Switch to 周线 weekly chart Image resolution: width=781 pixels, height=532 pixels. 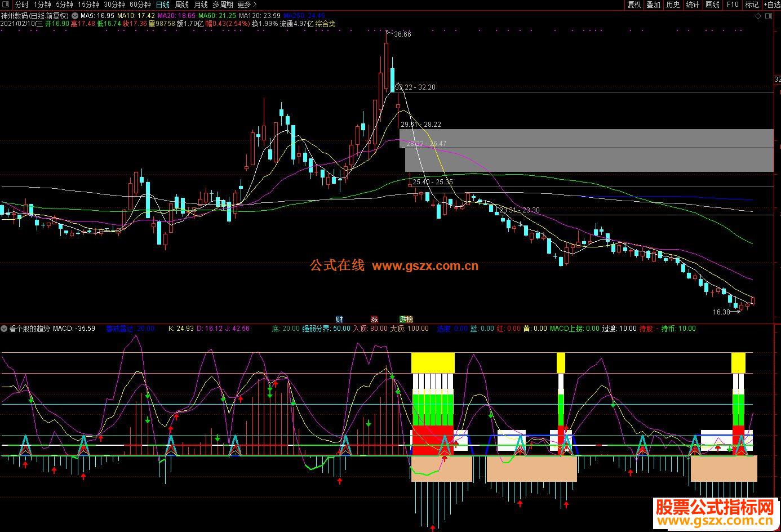[182, 5]
